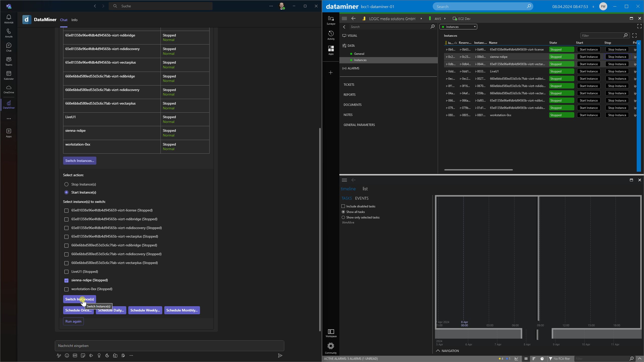Click the send message arrow in Teams

coord(280,355)
